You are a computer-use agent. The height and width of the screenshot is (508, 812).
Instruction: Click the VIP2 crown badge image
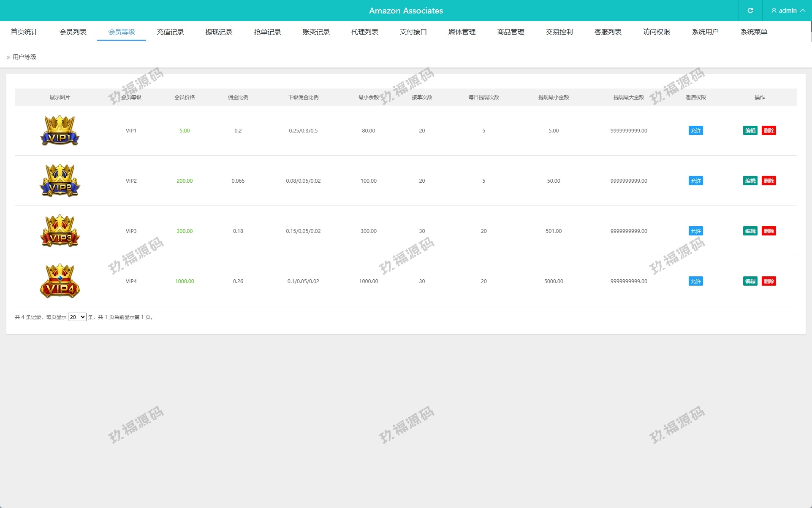pyautogui.click(x=60, y=181)
